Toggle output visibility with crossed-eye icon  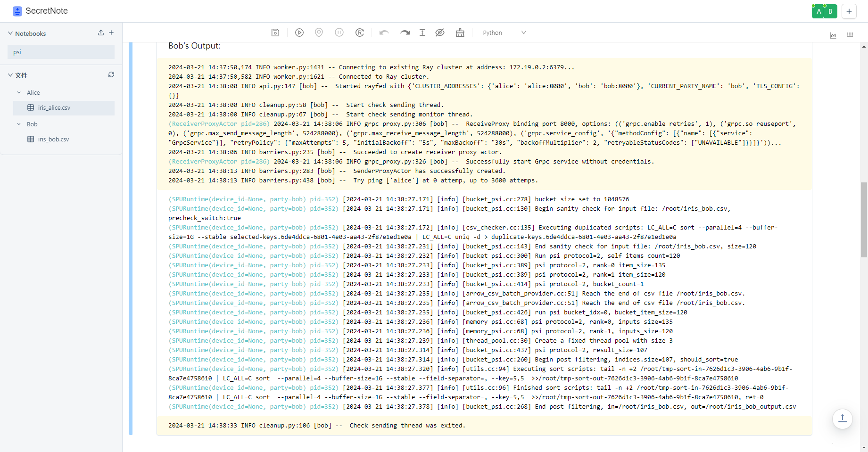tap(440, 33)
